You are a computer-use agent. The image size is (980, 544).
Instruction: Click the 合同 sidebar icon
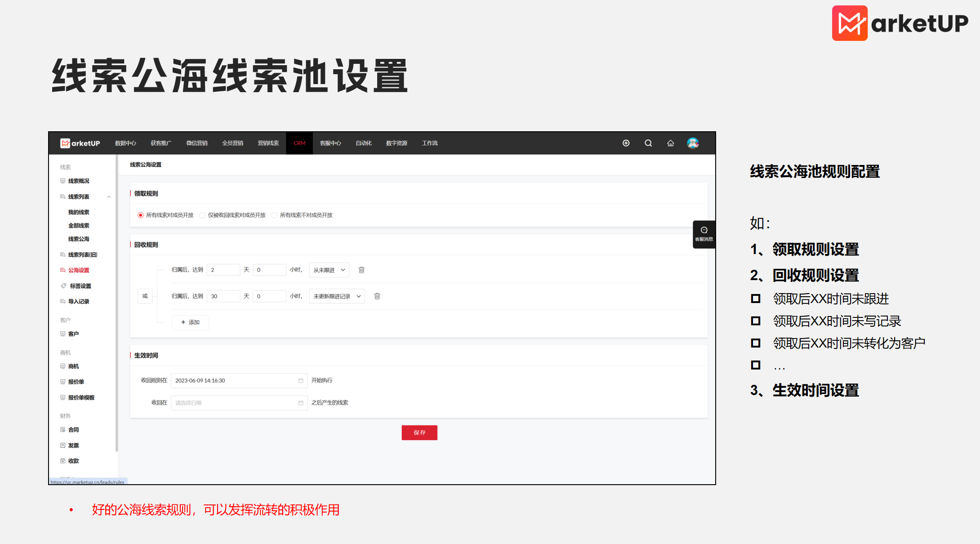coord(63,430)
